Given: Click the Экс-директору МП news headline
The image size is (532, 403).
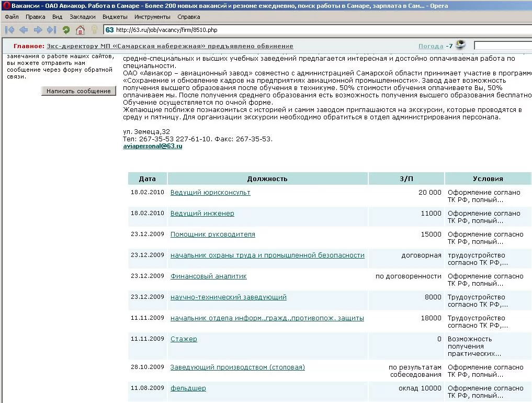Looking at the screenshot, I should [169, 46].
